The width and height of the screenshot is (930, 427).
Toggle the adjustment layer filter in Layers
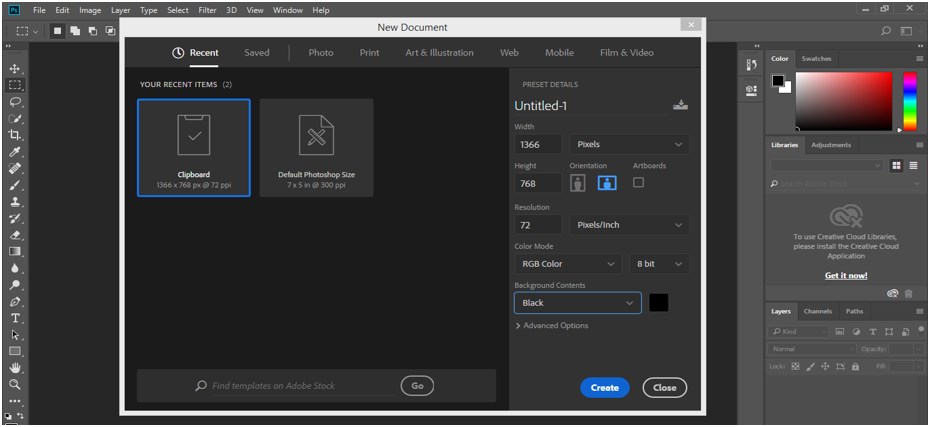tap(856, 332)
